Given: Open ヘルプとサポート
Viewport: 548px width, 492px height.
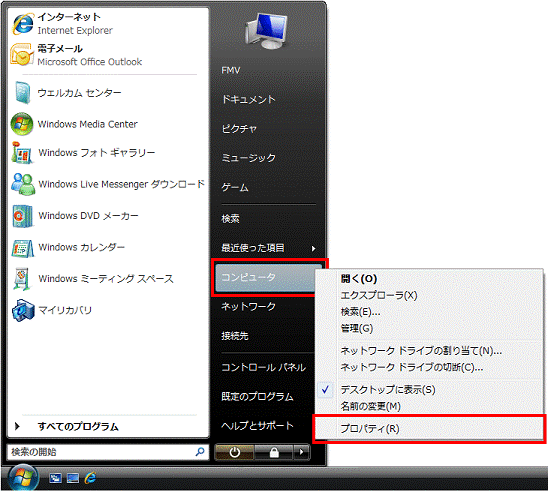Looking at the screenshot, I should 258,426.
